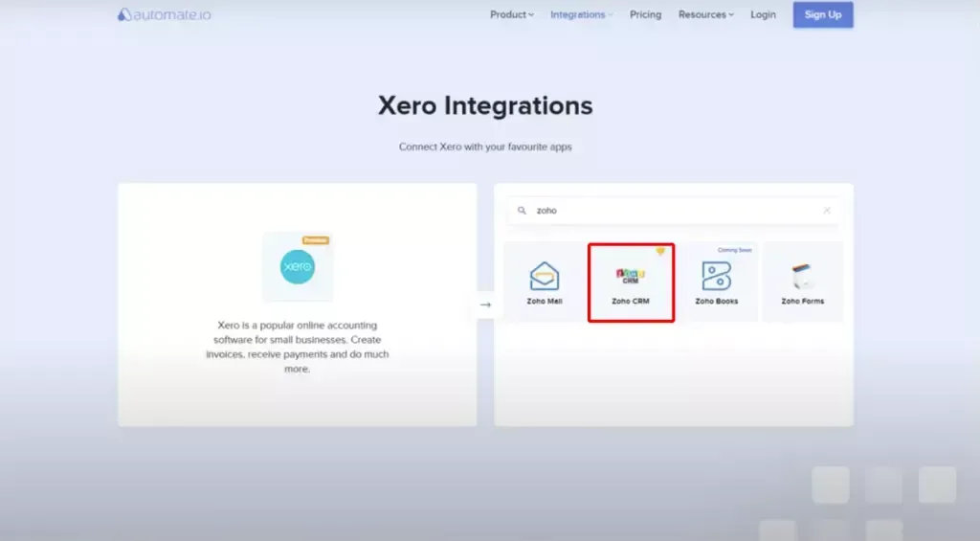
Task: Click the premium diamond badge on Zoho CRM
Action: point(660,252)
